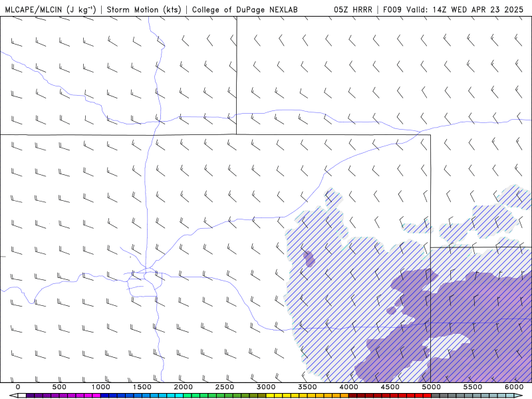Click the F009 Valid: 14Z WED APR 23 2025 text

point(453,9)
